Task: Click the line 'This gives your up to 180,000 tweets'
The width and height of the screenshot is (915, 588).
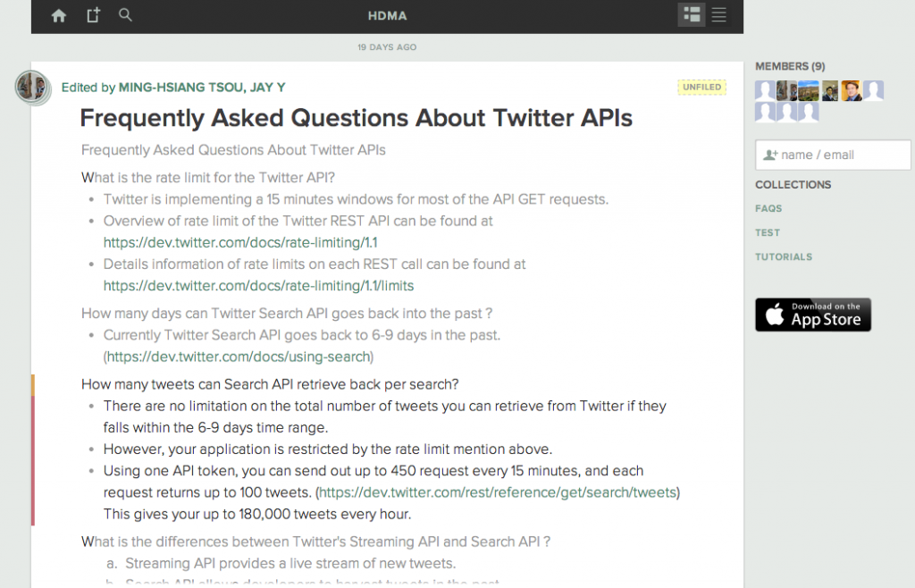Action: click(257, 514)
